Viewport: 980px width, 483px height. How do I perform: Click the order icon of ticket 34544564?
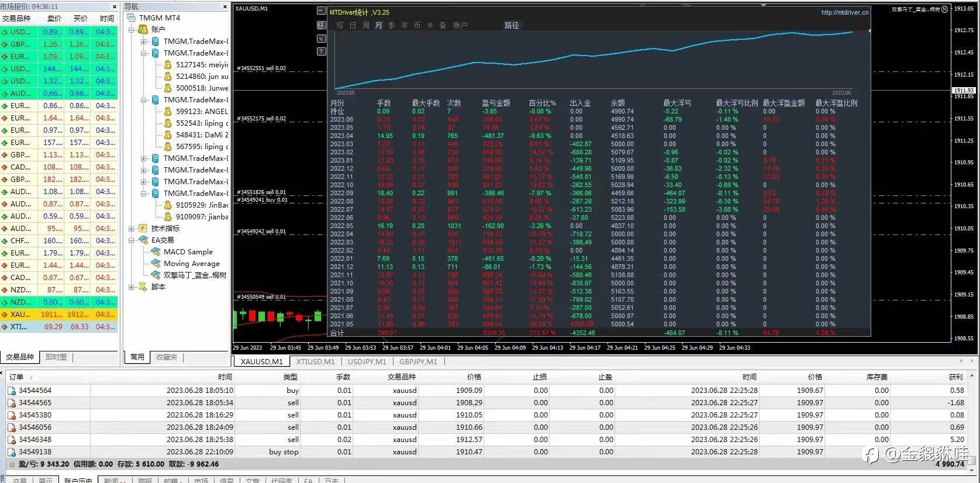coord(12,391)
